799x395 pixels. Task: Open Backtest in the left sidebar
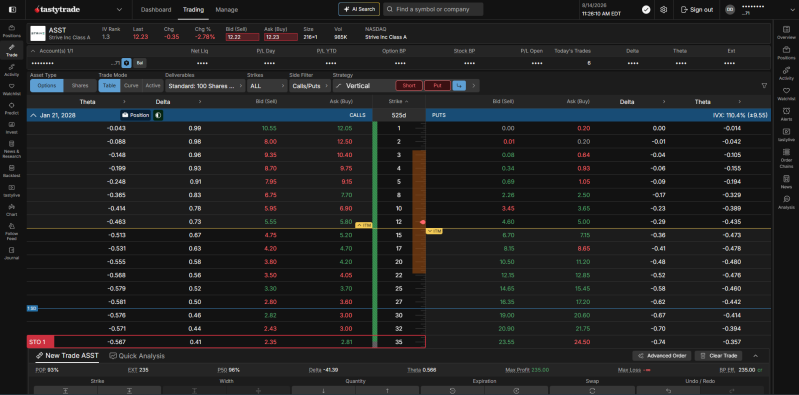tap(11, 170)
